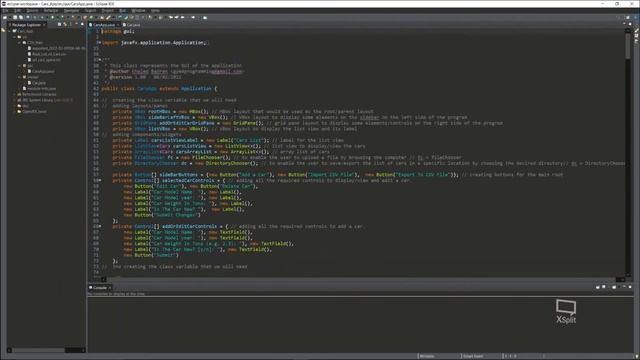Screen dimensions: 640x360
Task: Minimize the Package Explorer view
Action: tap(77, 24)
